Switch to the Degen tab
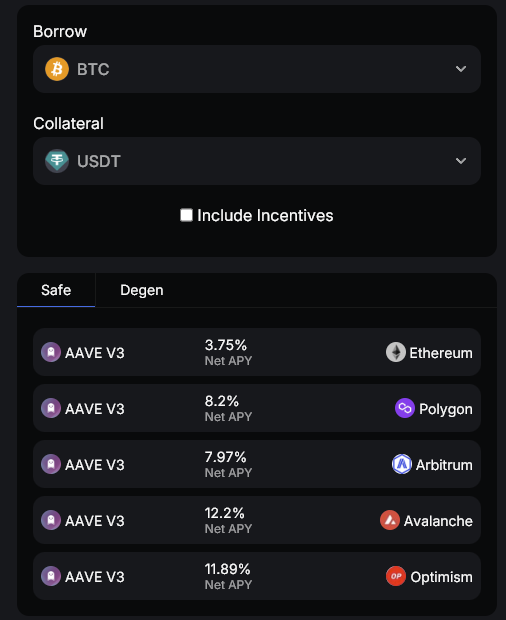The width and height of the screenshot is (506, 620). (142, 290)
